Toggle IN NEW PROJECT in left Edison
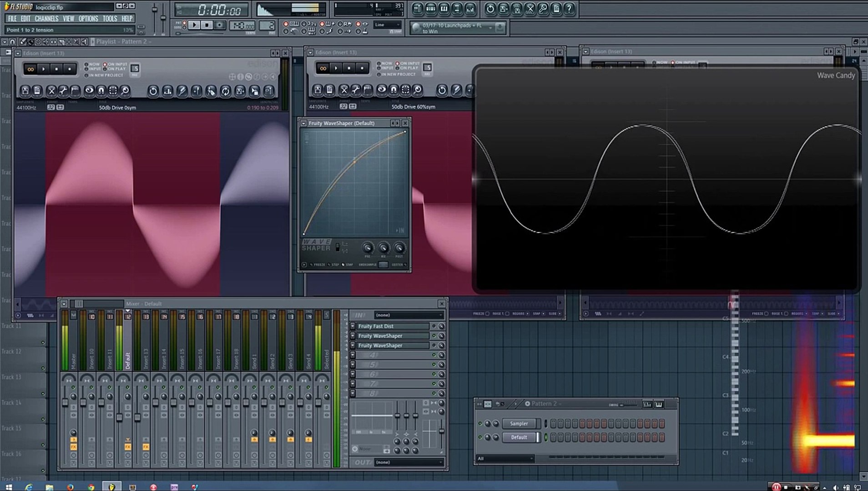Viewport: 868px width, 491px height. (x=104, y=75)
